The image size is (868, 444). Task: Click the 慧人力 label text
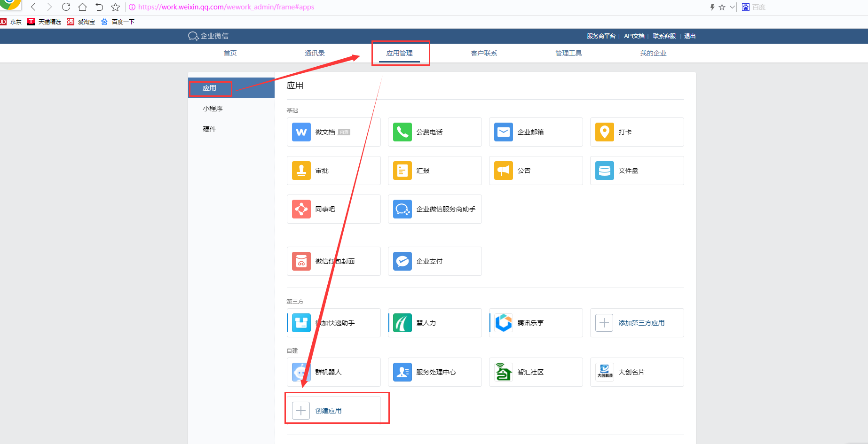coord(426,323)
